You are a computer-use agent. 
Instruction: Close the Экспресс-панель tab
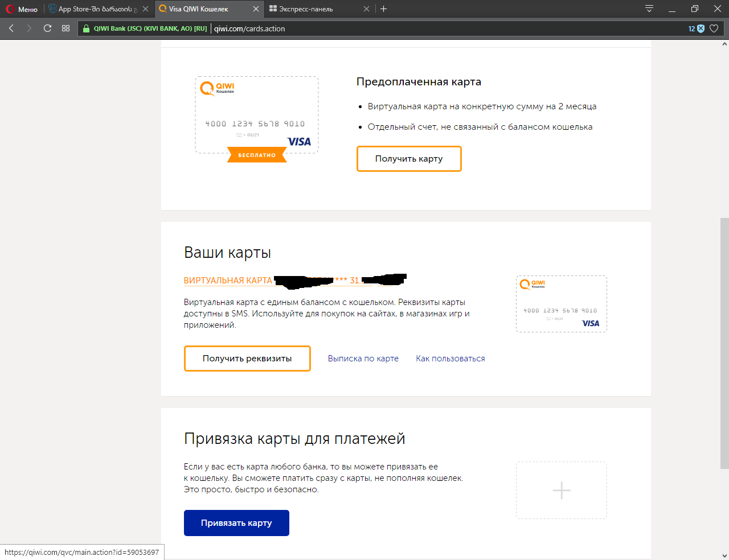[366, 9]
